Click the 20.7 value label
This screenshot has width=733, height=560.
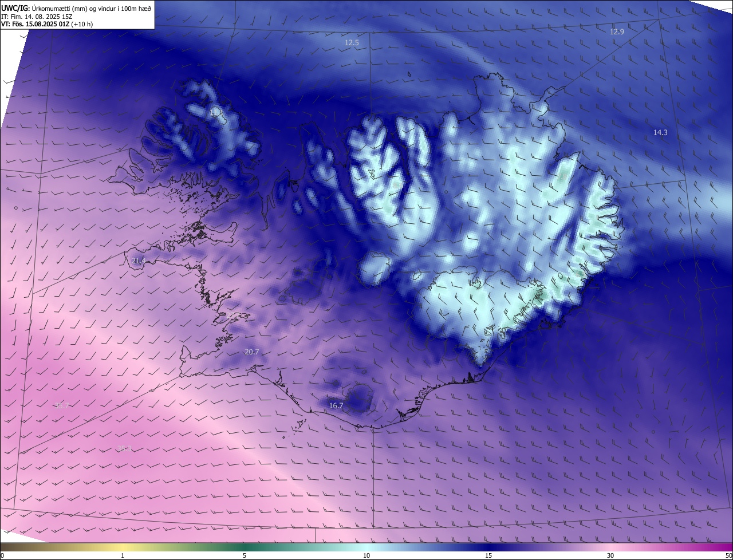coord(252,352)
